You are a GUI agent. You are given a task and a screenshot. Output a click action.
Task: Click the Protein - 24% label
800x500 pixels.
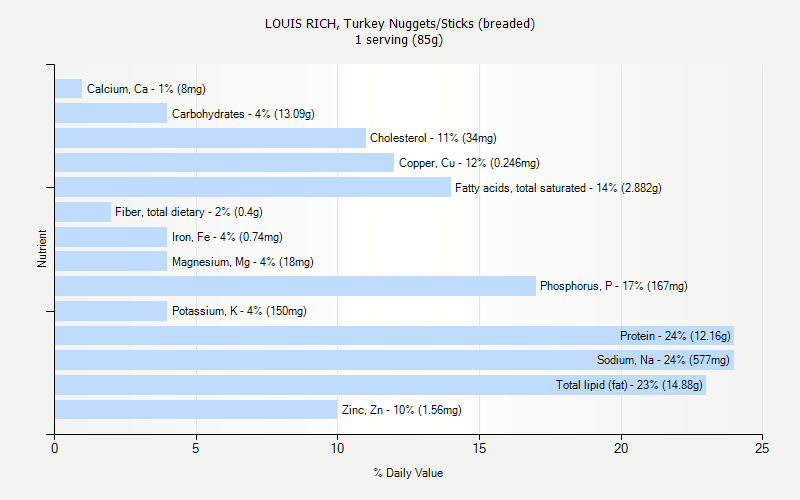pyautogui.click(x=675, y=336)
